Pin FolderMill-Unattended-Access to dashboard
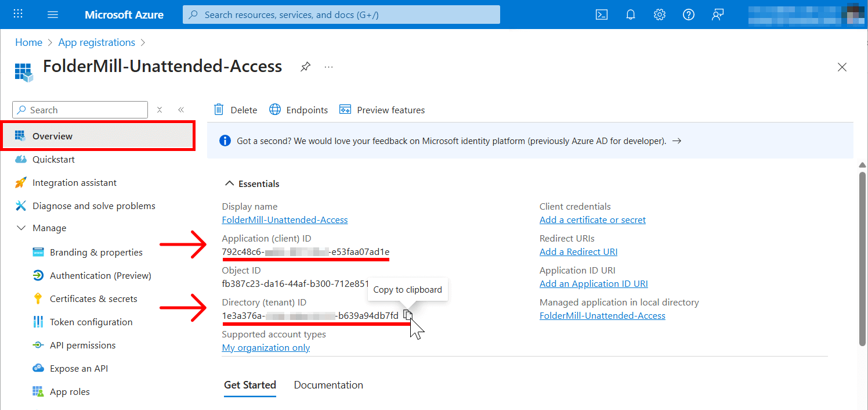The image size is (868, 410). (305, 67)
